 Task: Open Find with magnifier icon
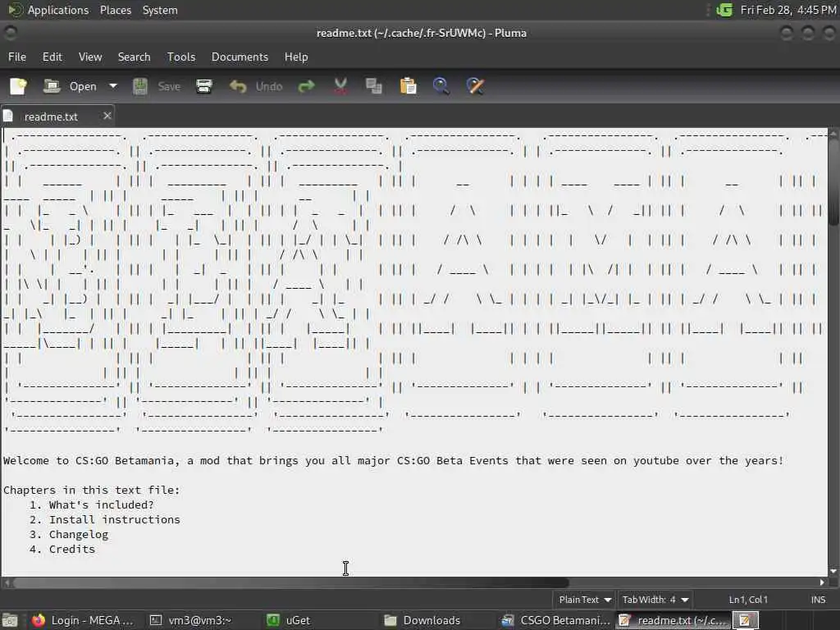click(x=441, y=86)
